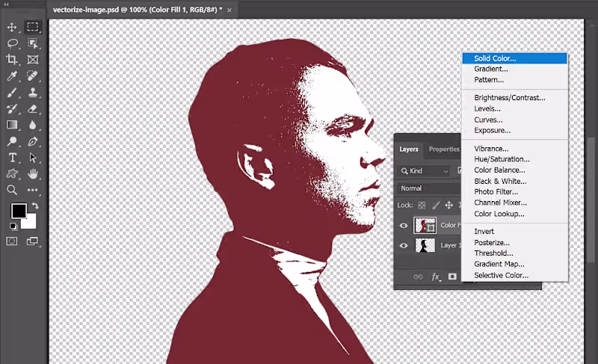Select the Rectangular Marquee tool
598x364 pixels.
(32, 27)
